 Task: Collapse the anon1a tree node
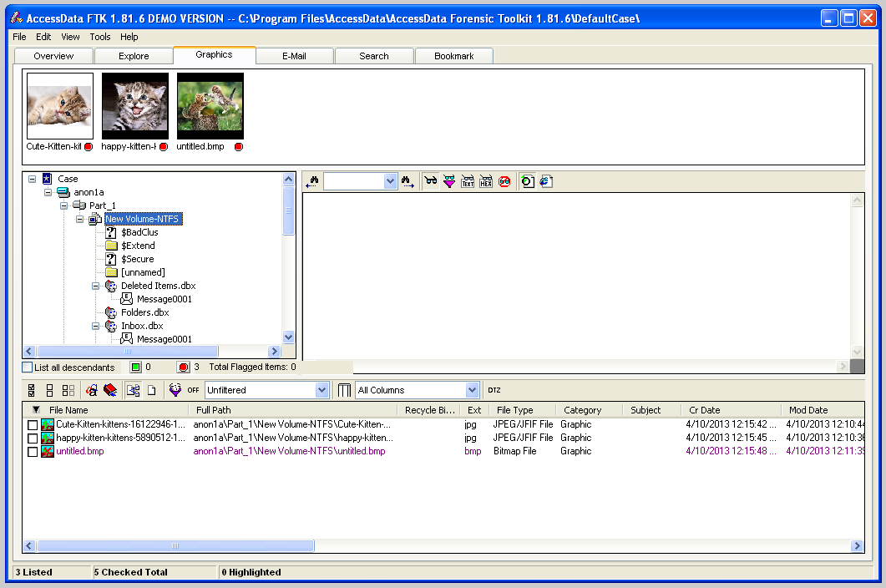[x=48, y=192]
